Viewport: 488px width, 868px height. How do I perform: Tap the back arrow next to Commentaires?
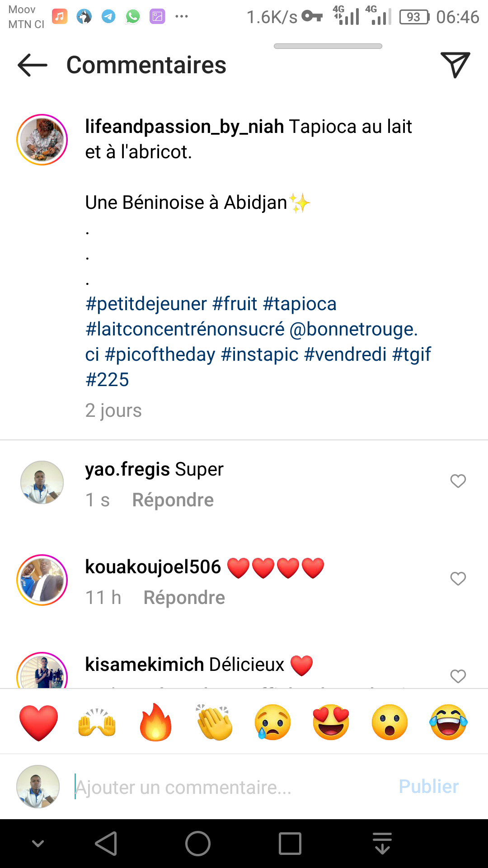pyautogui.click(x=33, y=66)
